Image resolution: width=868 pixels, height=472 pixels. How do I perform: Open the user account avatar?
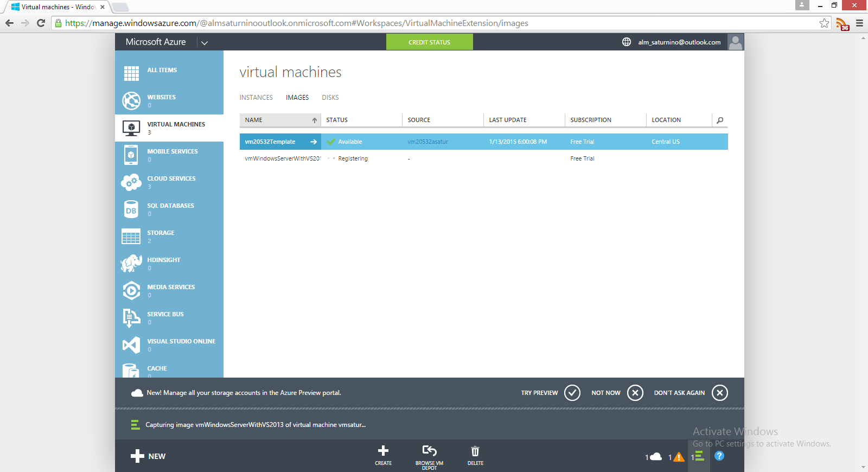pyautogui.click(x=736, y=42)
